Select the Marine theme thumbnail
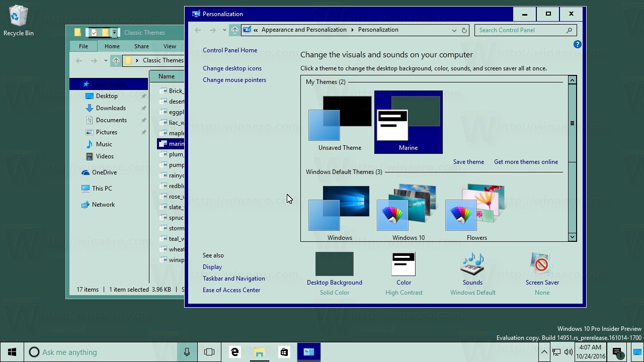Image resolution: width=644 pixels, height=362 pixels. (x=408, y=123)
